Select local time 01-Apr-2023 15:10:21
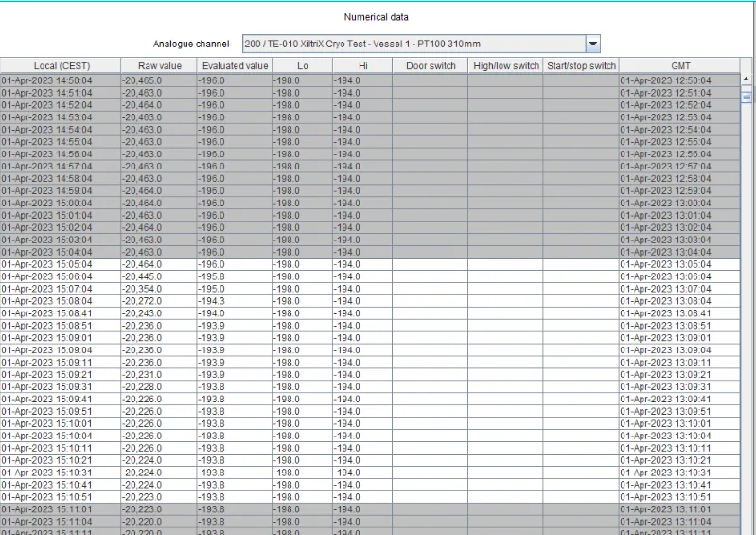 (46, 461)
